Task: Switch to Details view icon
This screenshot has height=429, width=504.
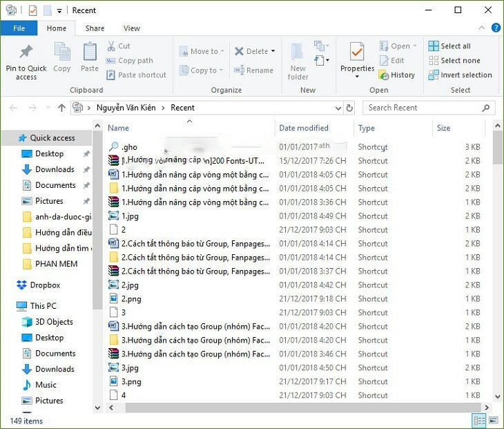Action: [x=479, y=421]
